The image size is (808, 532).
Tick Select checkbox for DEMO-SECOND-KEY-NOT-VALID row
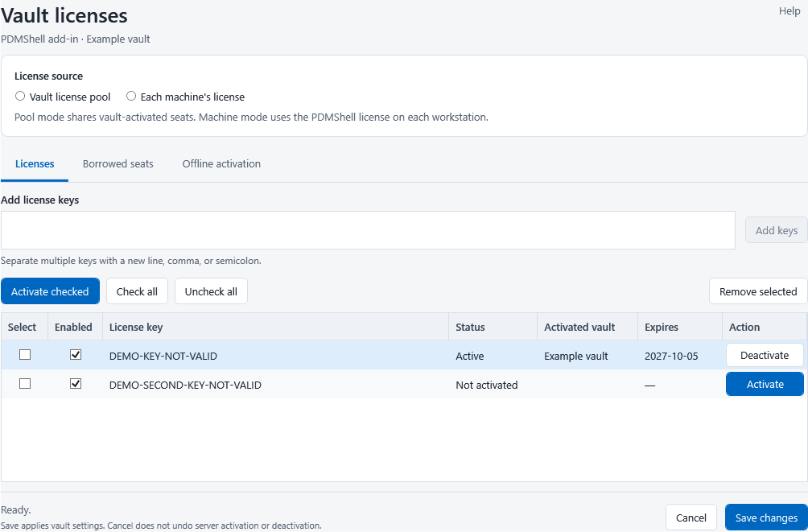[x=25, y=384]
